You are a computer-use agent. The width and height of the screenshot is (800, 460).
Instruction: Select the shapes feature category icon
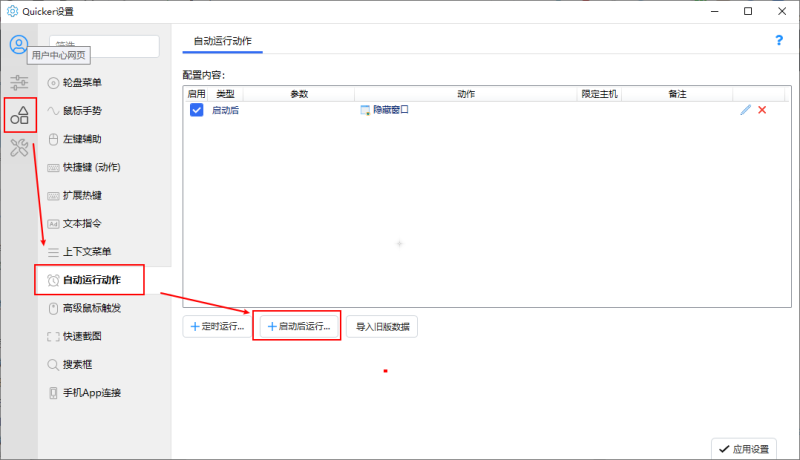click(x=20, y=115)
